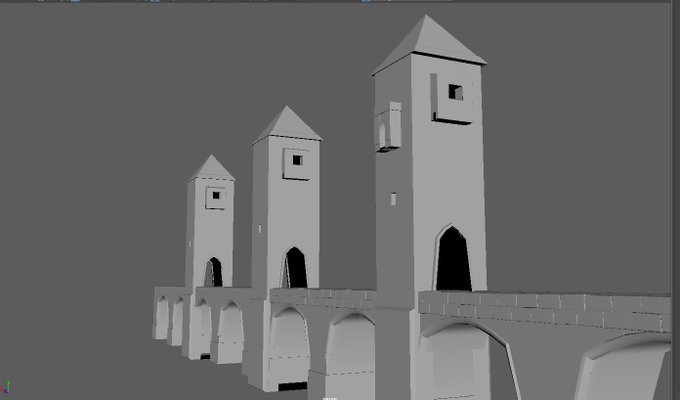Click the square window on the nearest tower
The height and width of the screenshot is (400, 680).
click(455, 92)
